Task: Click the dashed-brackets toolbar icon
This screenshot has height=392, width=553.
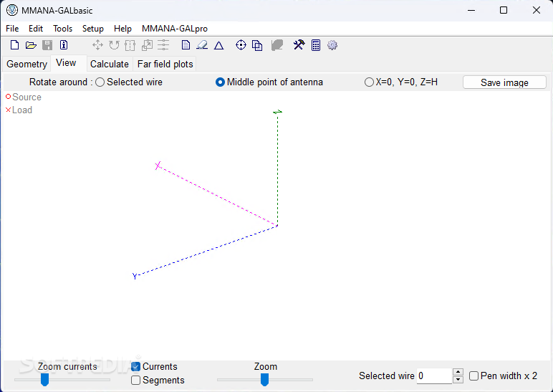Action: 130,45
